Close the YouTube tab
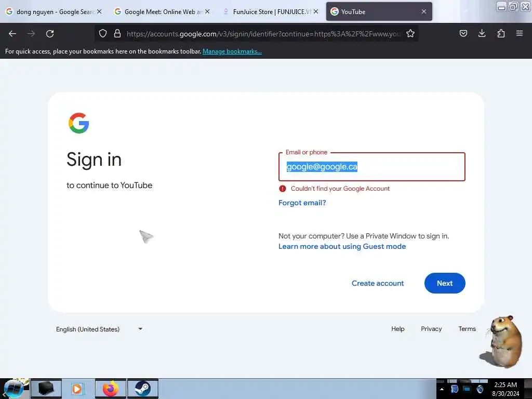 point(424,11)
